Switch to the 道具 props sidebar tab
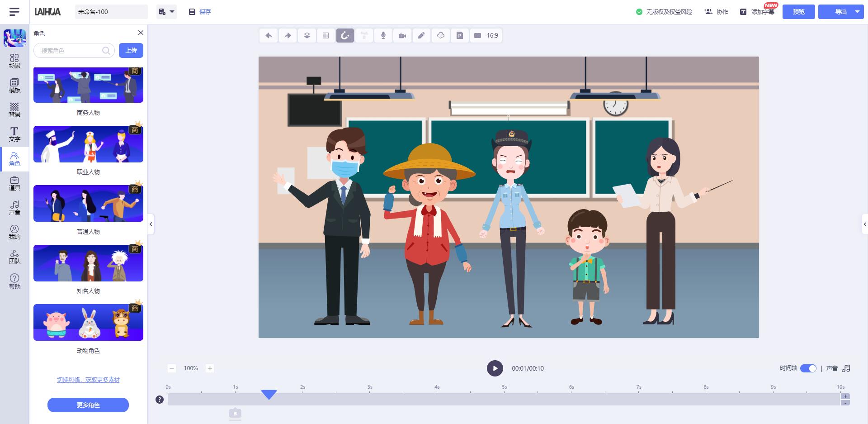The height and width of the screenshot is (424, 868). tap(14, 183)
